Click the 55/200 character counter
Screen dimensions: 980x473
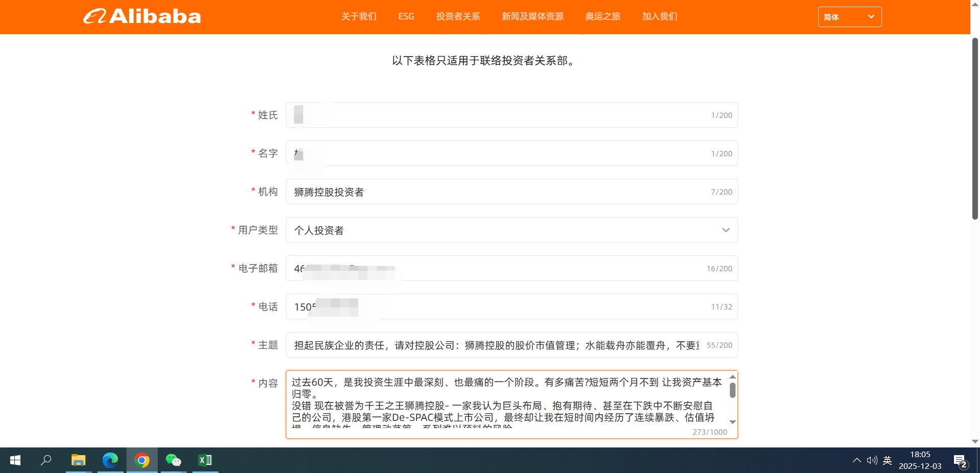(x=720, y=345)
